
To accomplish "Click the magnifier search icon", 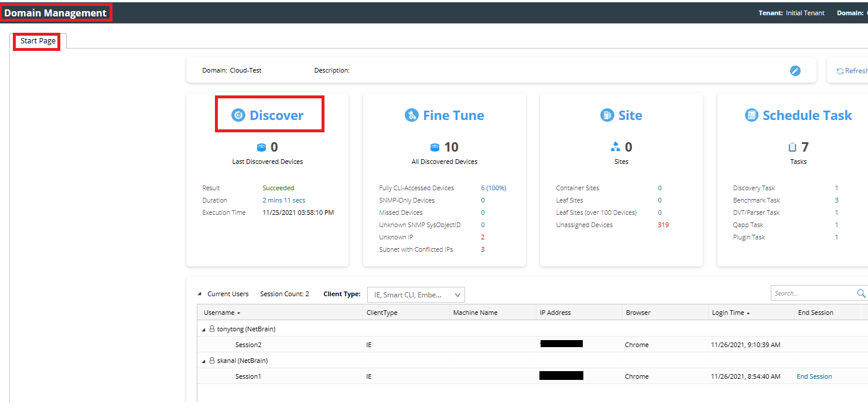I will point(861,293).
